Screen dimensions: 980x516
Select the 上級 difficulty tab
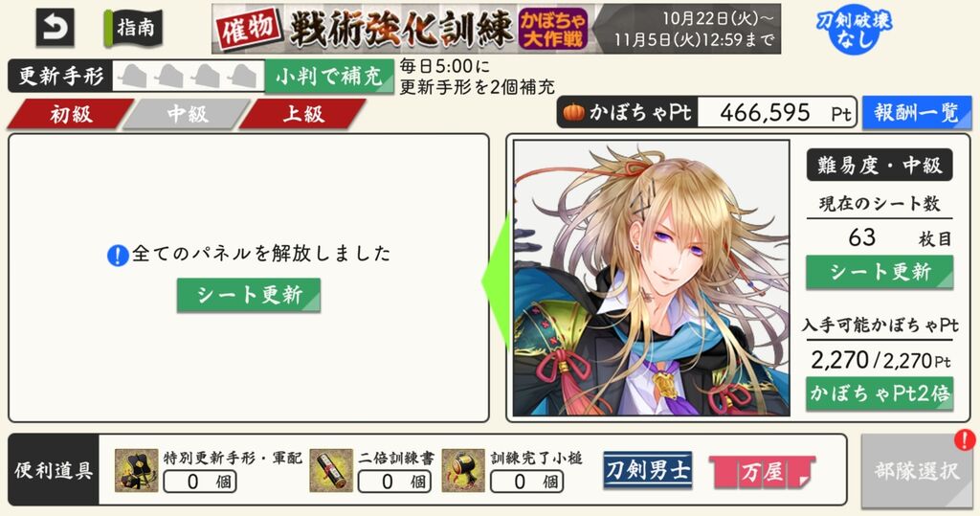(x=303, y=114)
